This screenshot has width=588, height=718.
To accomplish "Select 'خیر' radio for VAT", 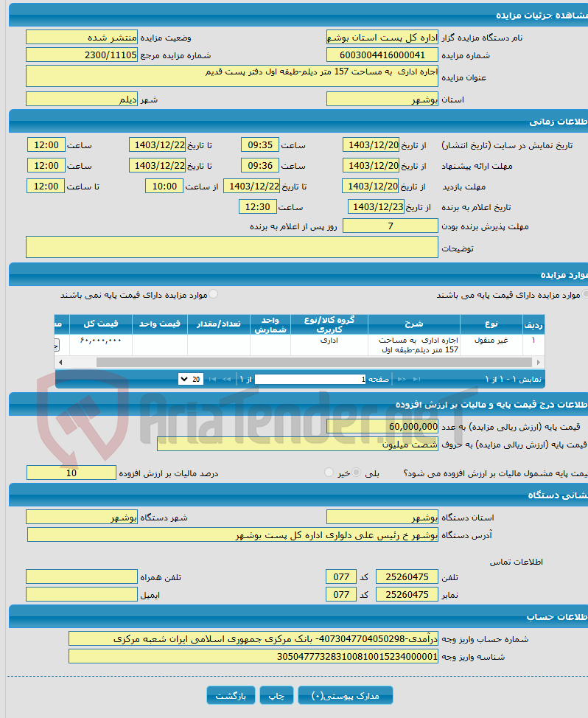I will tap(329, 472).
